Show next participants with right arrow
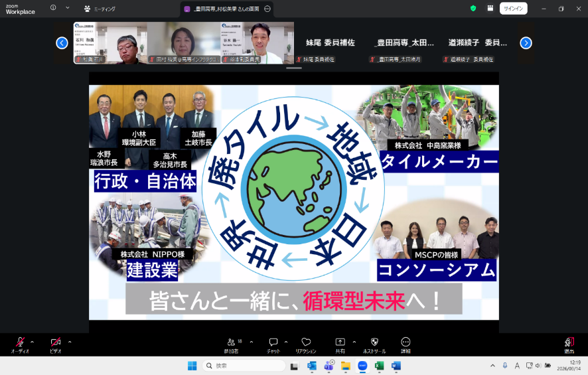The image size is (588, 375). (526, 43)
